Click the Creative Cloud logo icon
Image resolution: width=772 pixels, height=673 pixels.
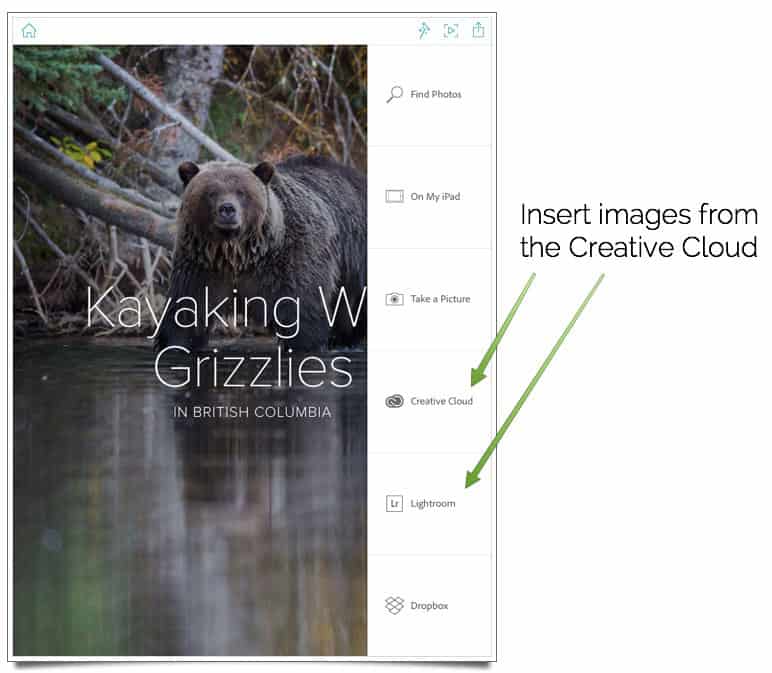[394, 401]
